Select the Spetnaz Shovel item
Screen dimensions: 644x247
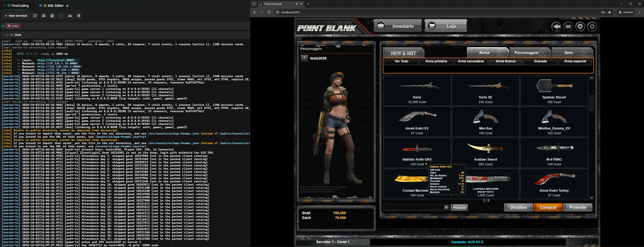tap(554, 91)
